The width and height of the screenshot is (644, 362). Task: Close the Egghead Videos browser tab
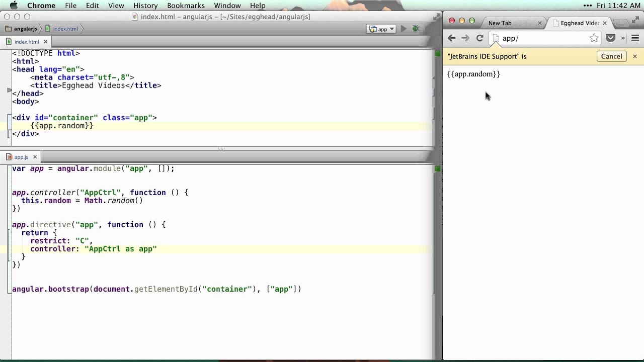tap(604, 23)
